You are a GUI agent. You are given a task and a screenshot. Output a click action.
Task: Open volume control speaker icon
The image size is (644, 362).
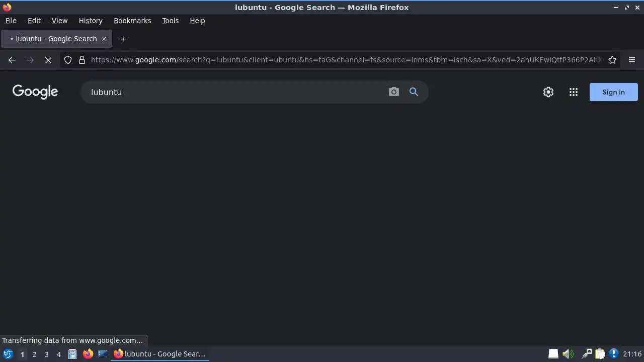click(568, 354)
